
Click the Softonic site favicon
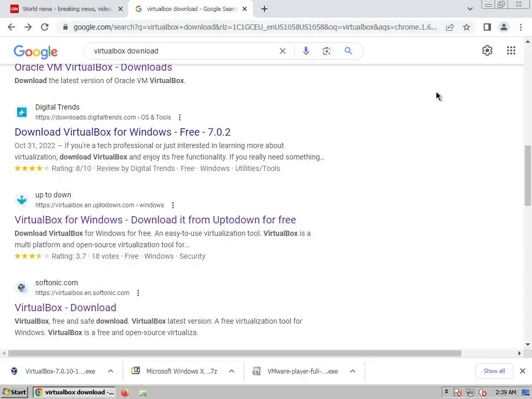[22, 288]
